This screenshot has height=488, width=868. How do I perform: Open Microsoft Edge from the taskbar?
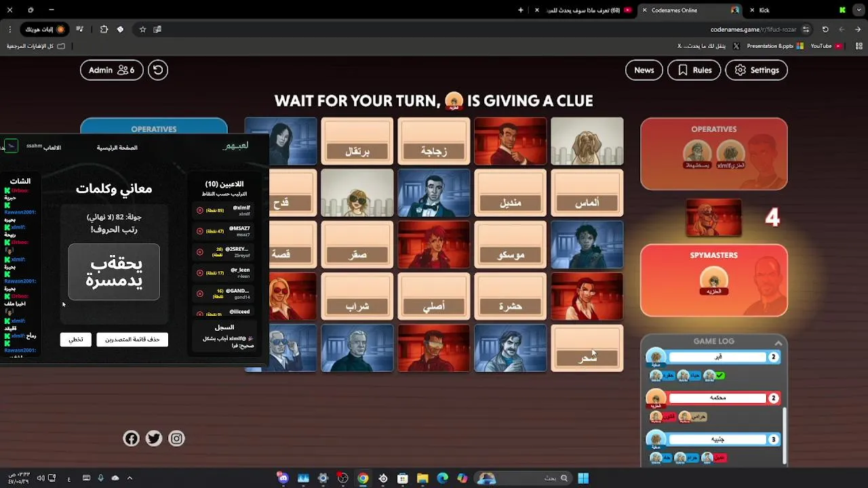[x=442, y=478]
